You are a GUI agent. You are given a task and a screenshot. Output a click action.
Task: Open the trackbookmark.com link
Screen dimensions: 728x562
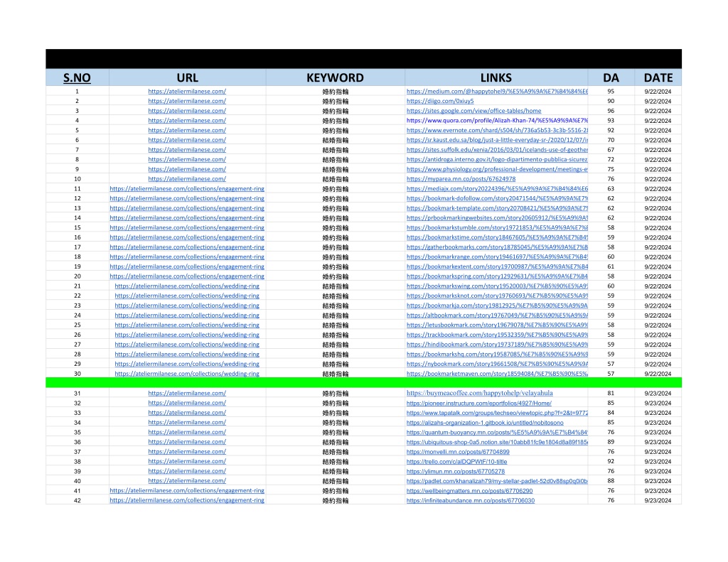(497, 335)
